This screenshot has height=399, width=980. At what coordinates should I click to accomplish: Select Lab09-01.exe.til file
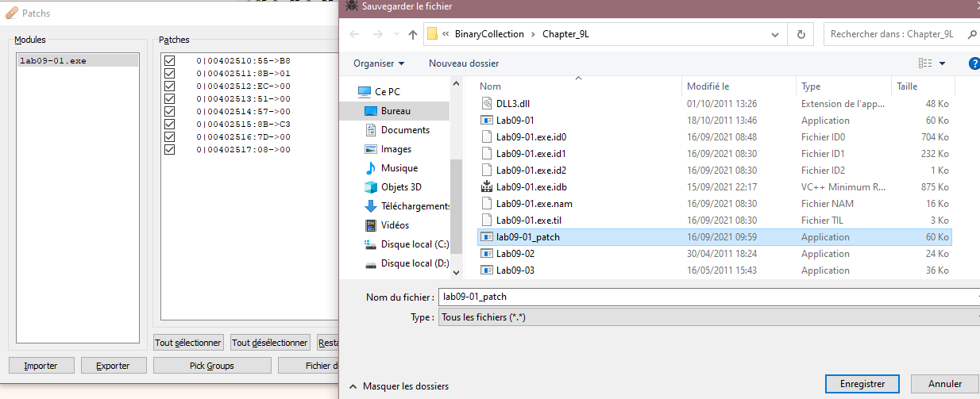tap(715, 221)
